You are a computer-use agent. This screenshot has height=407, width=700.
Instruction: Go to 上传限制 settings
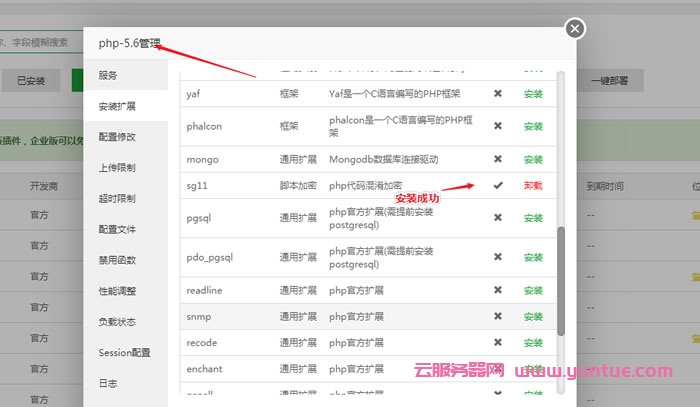117,168
